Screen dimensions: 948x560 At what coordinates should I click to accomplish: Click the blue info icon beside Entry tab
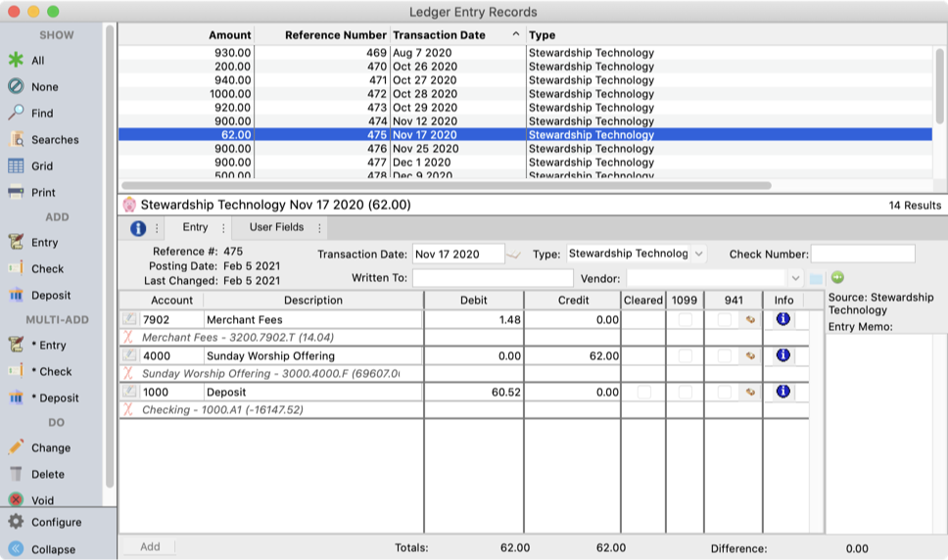tap(138, 228)
